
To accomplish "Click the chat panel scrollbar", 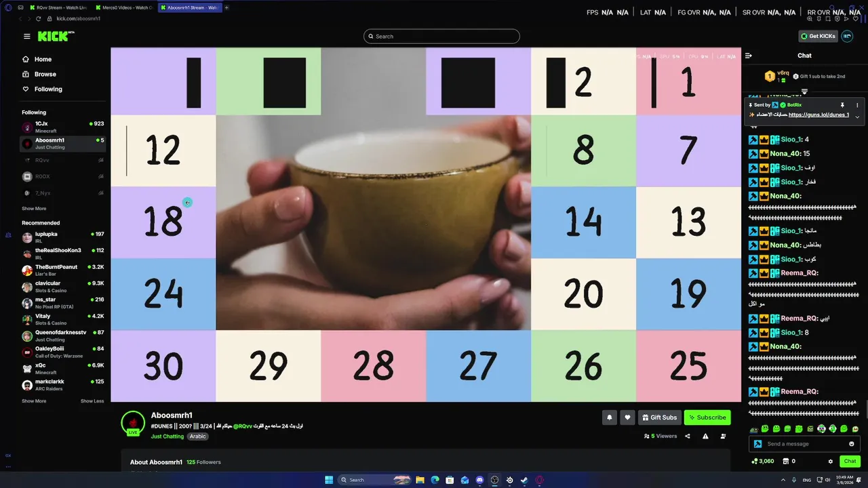I will (866, 411).
